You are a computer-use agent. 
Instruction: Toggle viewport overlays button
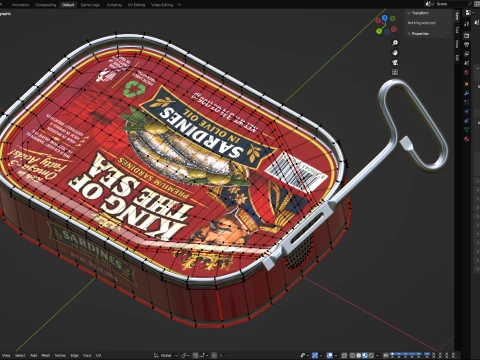tap(330, 355)
